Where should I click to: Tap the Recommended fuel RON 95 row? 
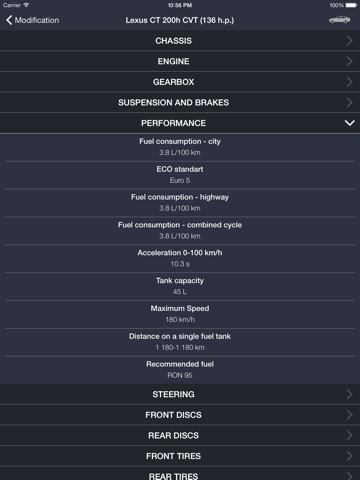pyautogui.click(x=180, y=370)
